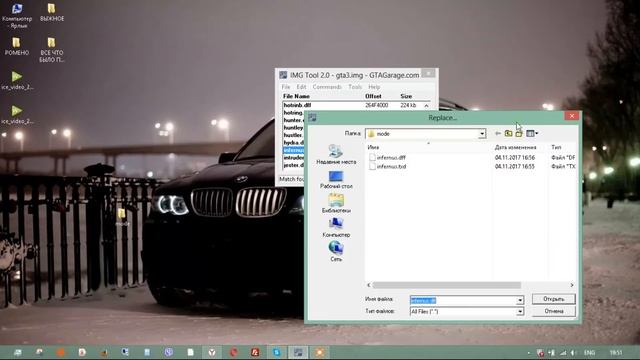The height and width of the screenshot is (360, 640).
Task: Select the jester entry in IMG Tool list
Action: click(293, 165)
